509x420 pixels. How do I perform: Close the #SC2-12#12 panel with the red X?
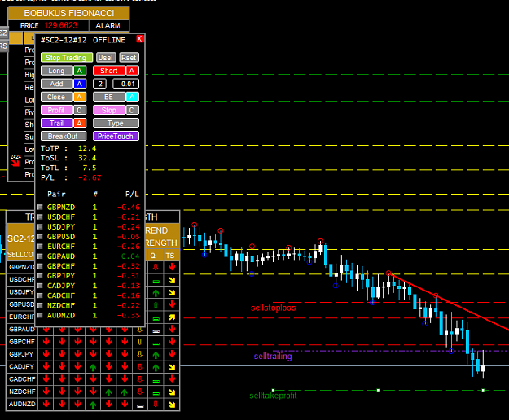(139, 39)
